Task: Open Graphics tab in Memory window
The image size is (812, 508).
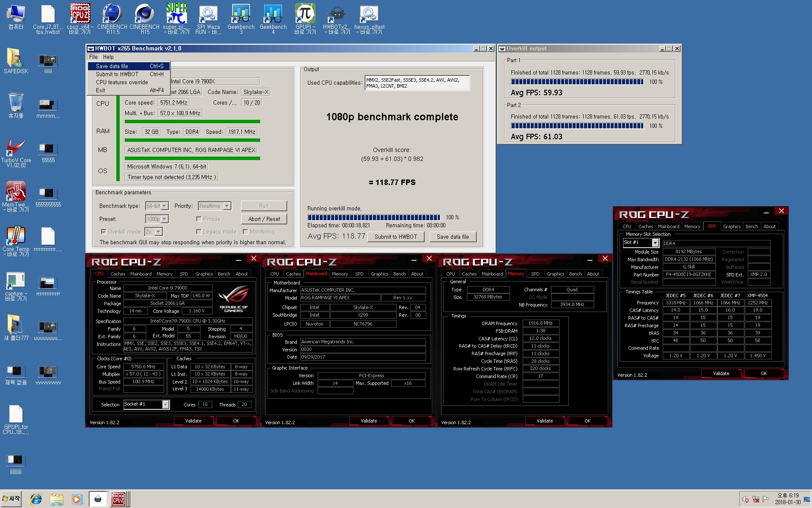Action: [x=555, y=274]
